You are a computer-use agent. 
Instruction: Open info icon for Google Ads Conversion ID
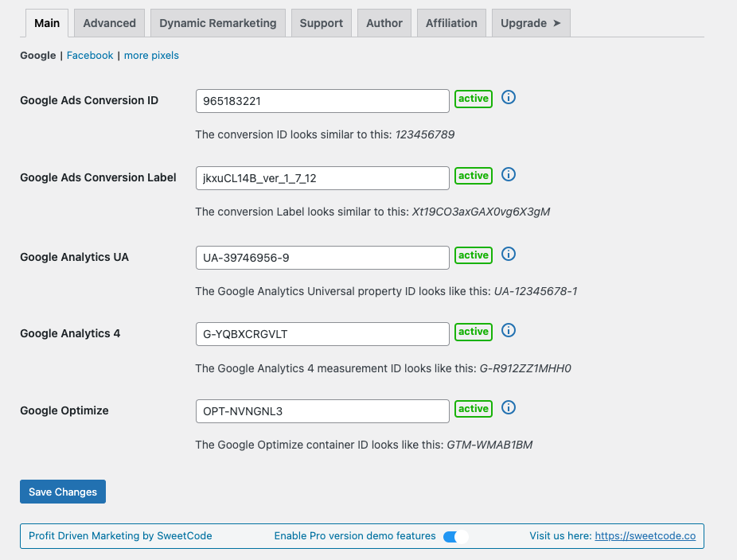pyautogui.click(x=508, y=97)
